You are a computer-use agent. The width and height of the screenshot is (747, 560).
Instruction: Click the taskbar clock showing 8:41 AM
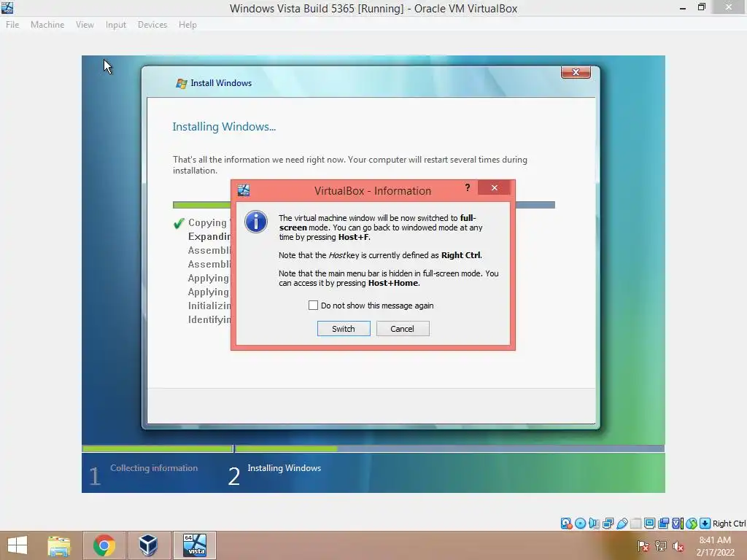coord(715,546)
